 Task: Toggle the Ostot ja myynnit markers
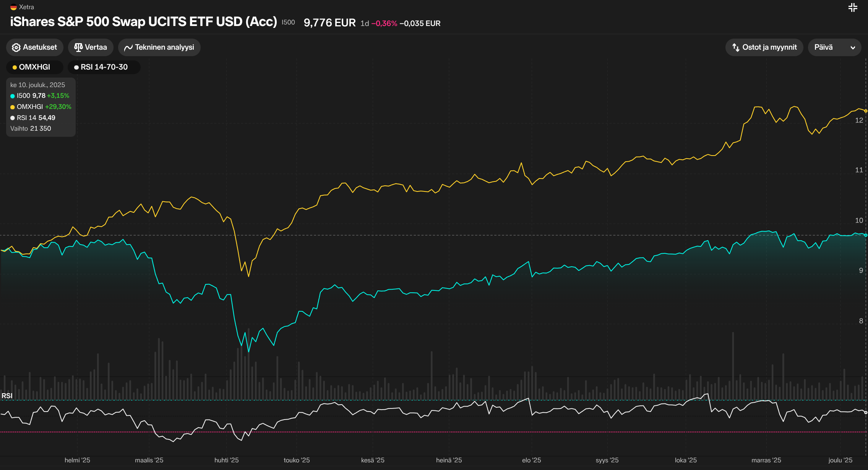tap(769, 47)
